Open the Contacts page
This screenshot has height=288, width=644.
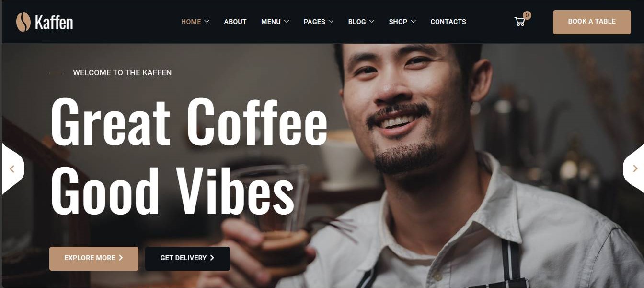coord(448,22)
